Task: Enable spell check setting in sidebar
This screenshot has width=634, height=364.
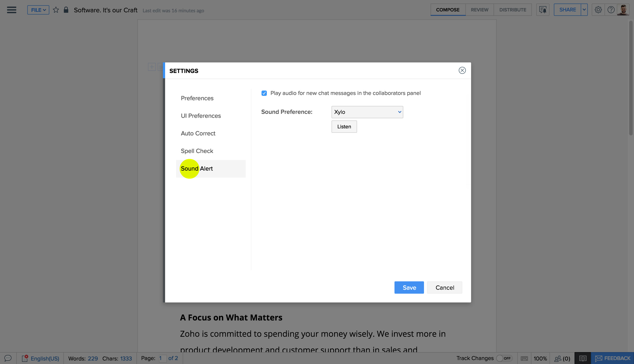Action: [197, 151]
